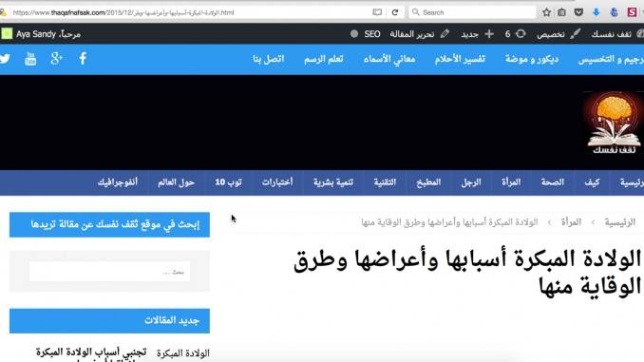The height and width of the screenshot is (362, 644).
Task: Click the sidebar search input field
Action: (x=109, y=272)
